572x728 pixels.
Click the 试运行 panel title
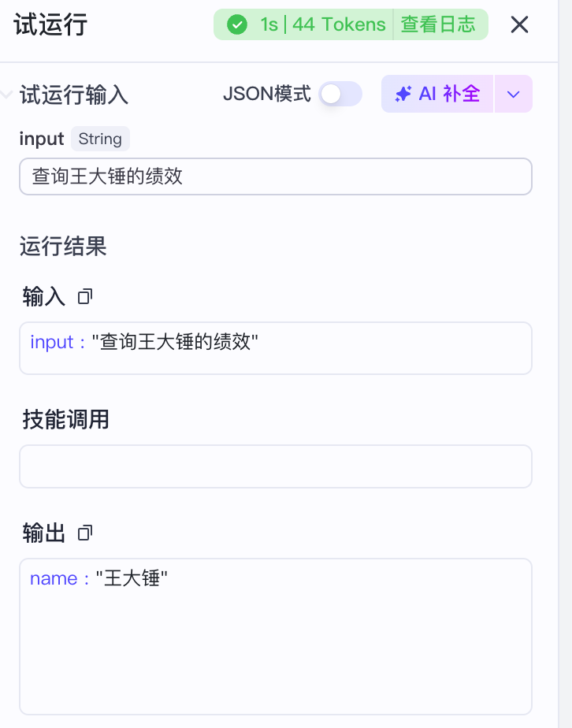point(50,25)
